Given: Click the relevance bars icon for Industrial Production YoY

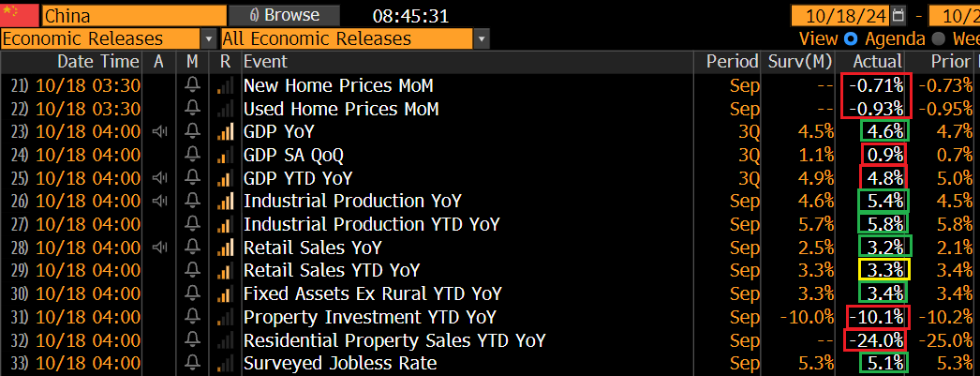Looking at the screenshot, I should tap(226, 202).
